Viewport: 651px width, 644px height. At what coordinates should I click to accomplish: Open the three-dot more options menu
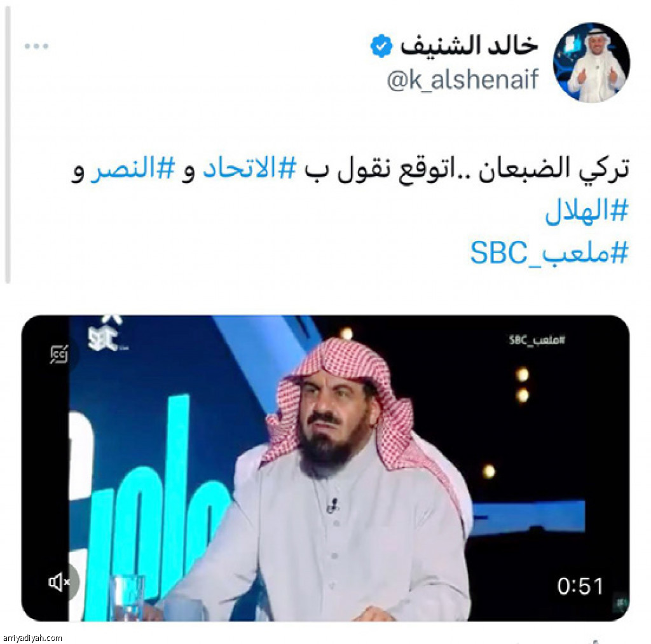(36, 46)
